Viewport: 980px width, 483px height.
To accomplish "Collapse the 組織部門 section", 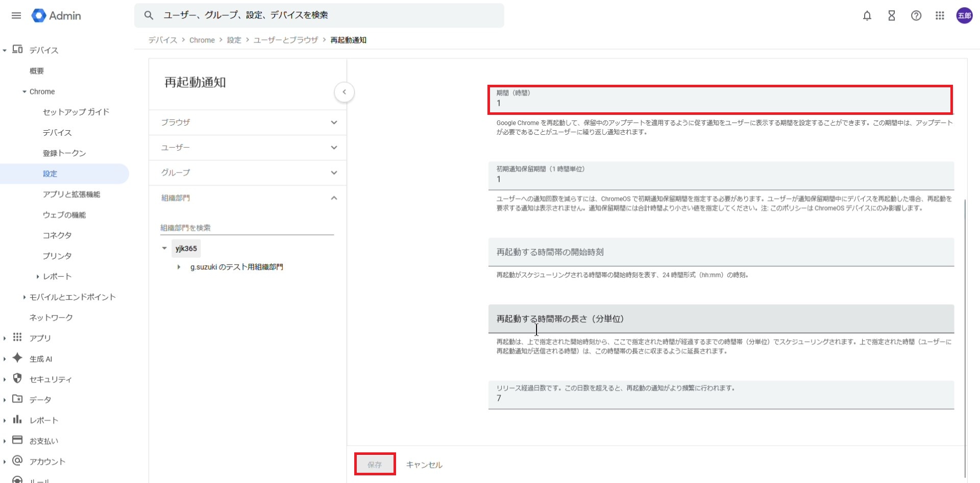I will 334,198.
